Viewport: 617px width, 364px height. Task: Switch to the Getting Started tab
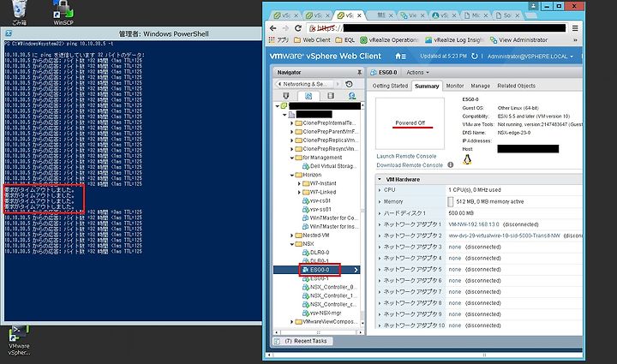(x=390, y=86)
